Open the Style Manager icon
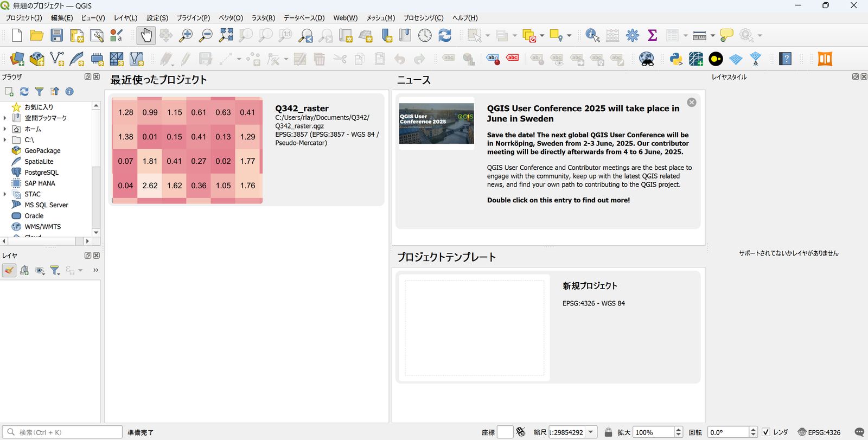Screen dimensions: 868x440 (x=116, y=36)
